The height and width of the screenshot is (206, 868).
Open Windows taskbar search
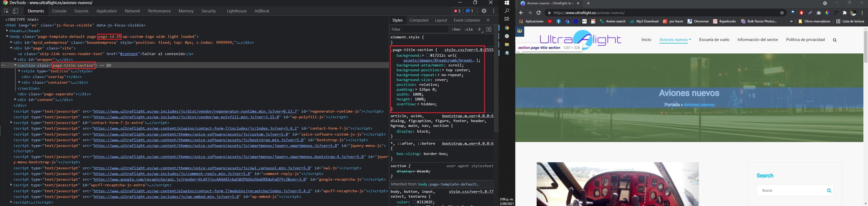507,11
